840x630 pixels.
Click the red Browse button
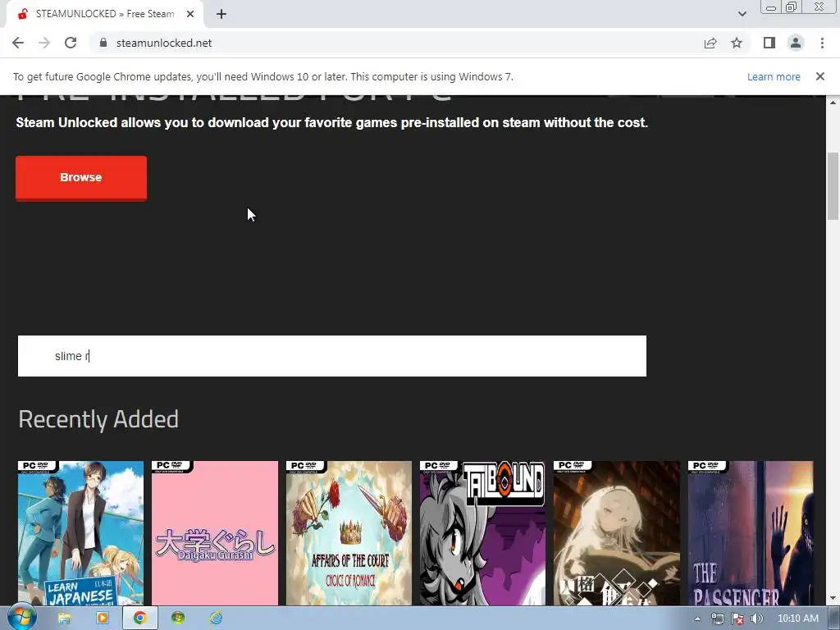(81, 178)
